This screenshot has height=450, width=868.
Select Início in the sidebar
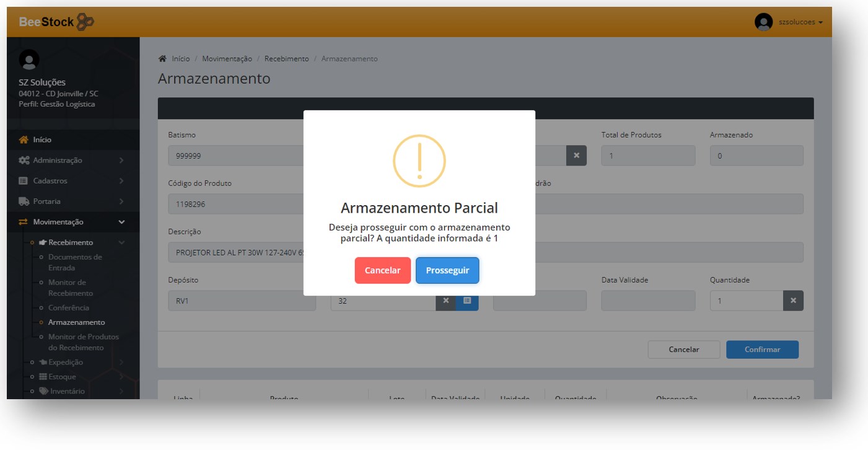(x=42, y=140)
